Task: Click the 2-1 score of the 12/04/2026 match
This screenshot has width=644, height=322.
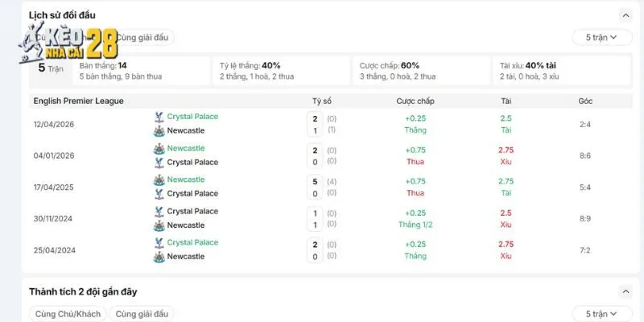Action: (x=315, y=125)
